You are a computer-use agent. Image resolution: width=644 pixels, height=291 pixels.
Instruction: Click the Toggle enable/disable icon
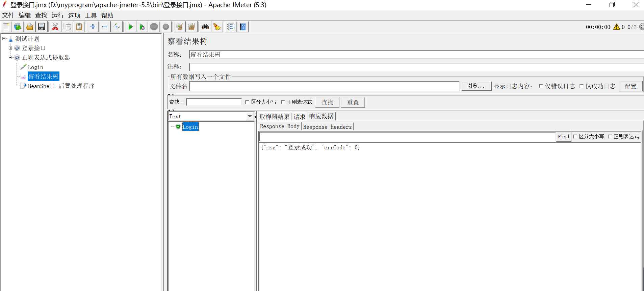coord(117,27)
